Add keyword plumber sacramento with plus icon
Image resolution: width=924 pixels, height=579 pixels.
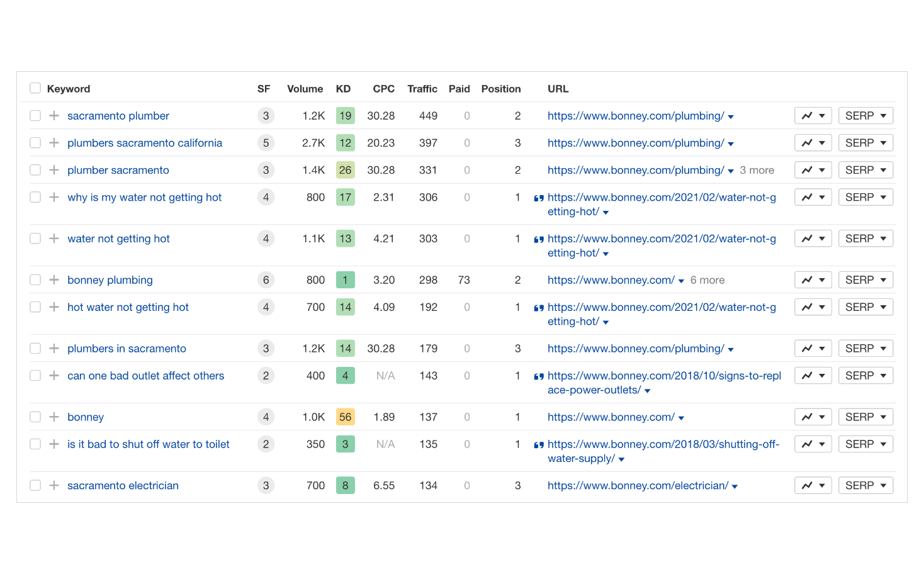point(54,170)
